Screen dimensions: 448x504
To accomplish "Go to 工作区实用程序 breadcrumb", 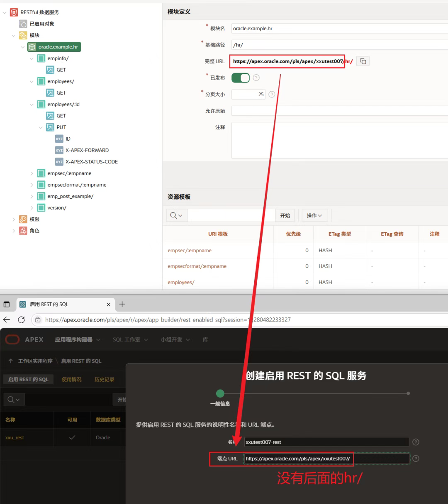I will tap(35, 361).
